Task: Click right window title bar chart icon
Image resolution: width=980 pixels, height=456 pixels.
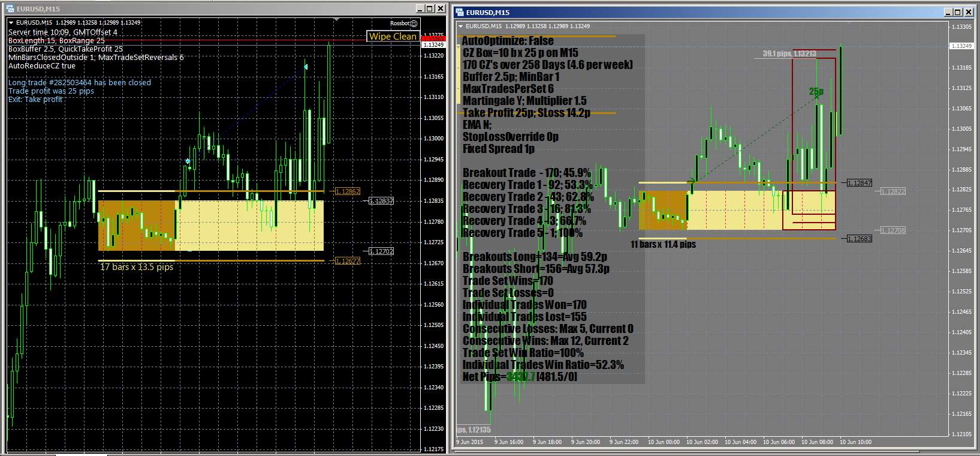Action: tap(459, 12)
